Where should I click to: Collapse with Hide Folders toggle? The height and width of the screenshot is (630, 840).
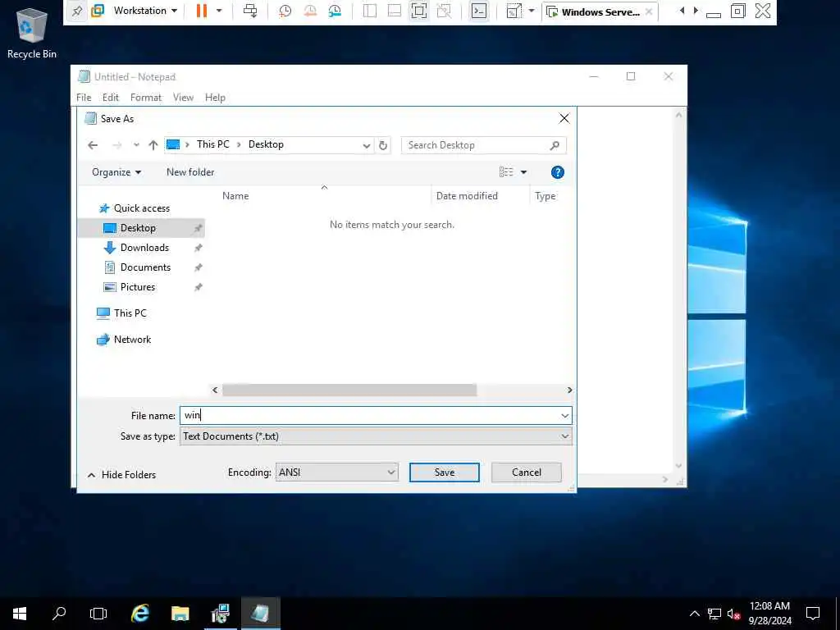(x=121, y=475)
